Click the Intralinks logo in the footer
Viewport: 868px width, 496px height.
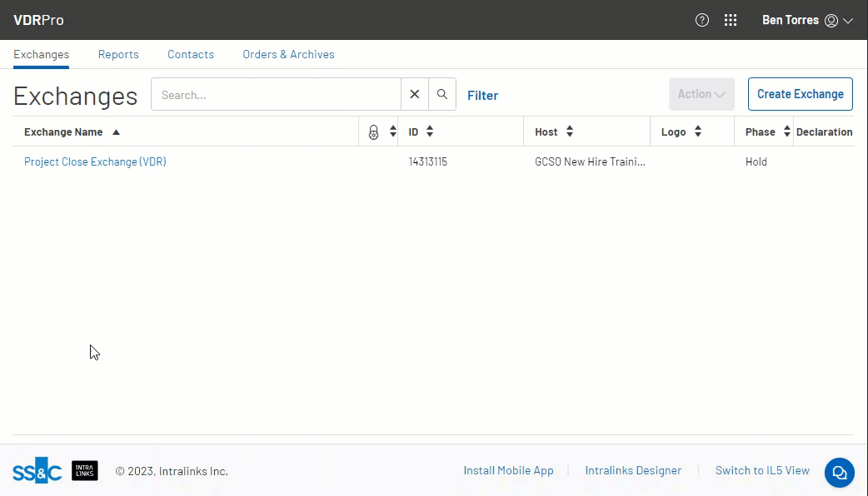pyautogui.click(x=85, y=470)
